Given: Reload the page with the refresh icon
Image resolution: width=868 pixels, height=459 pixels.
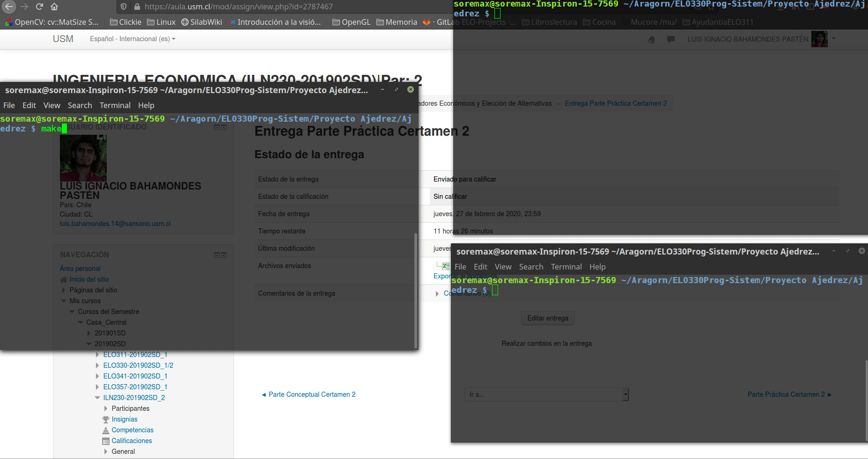Looking at the screenshot, I should (x=39, y=7).
